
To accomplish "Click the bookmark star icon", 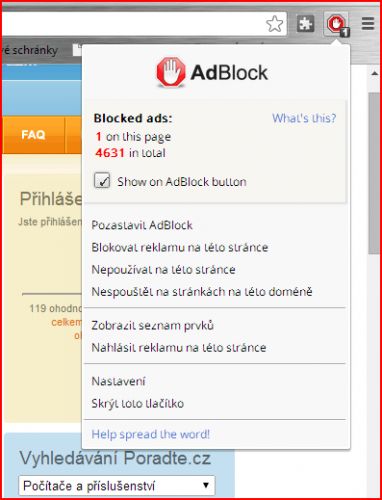I will point(275,24).
